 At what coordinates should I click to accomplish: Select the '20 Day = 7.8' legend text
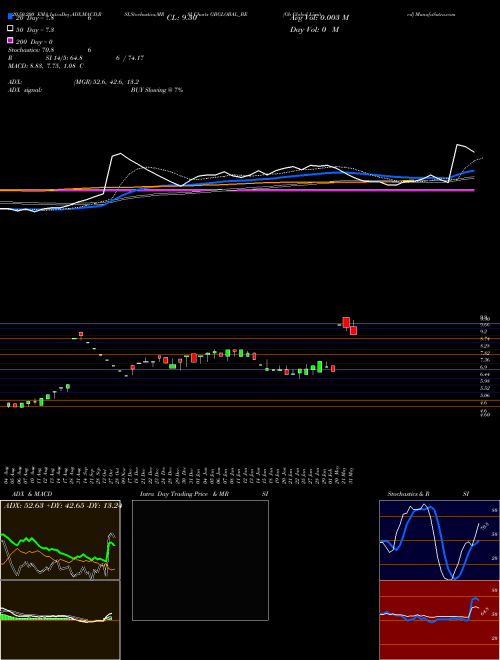34,17
